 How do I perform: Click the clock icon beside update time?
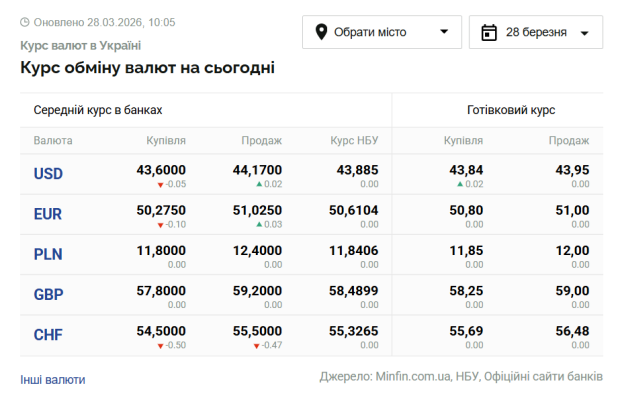pos(25,22)
